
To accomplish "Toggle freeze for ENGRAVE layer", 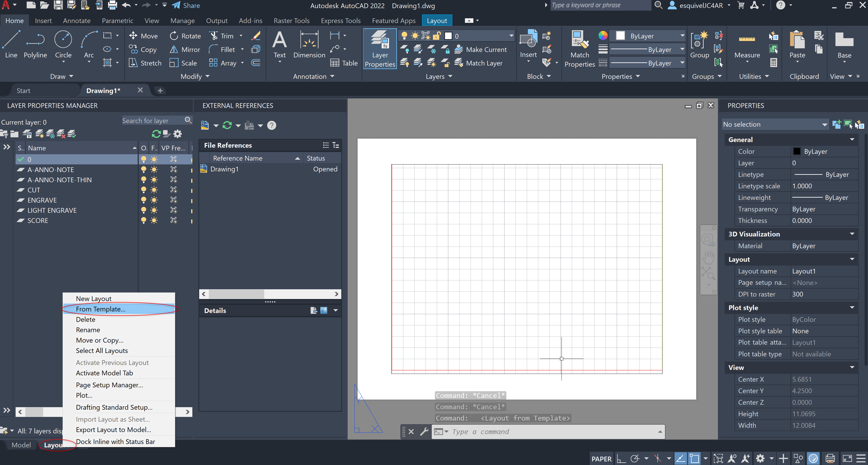I will pos(154,200).
